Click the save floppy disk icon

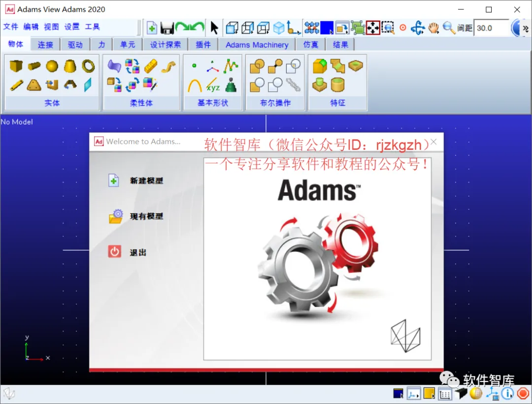(x=167, y=28)
